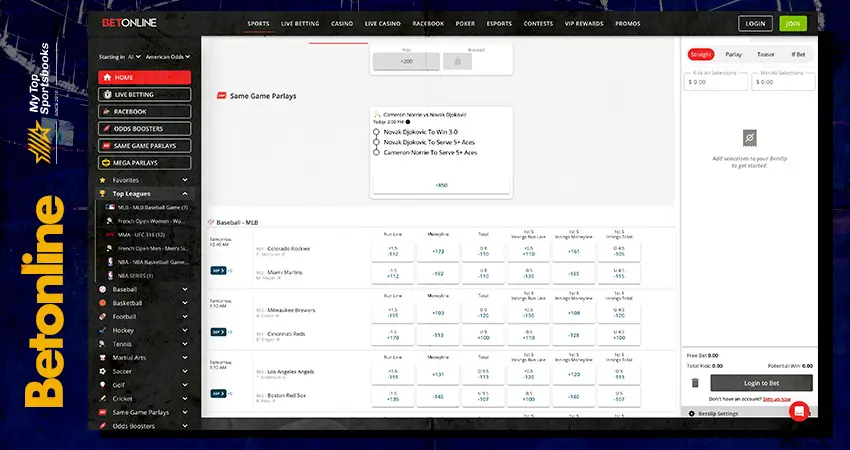Image resolution: width=850 pixels, height=450 pixels.
Task: Expand Same Game Parlays chevron in sports list
Action: tap(185, 412)
